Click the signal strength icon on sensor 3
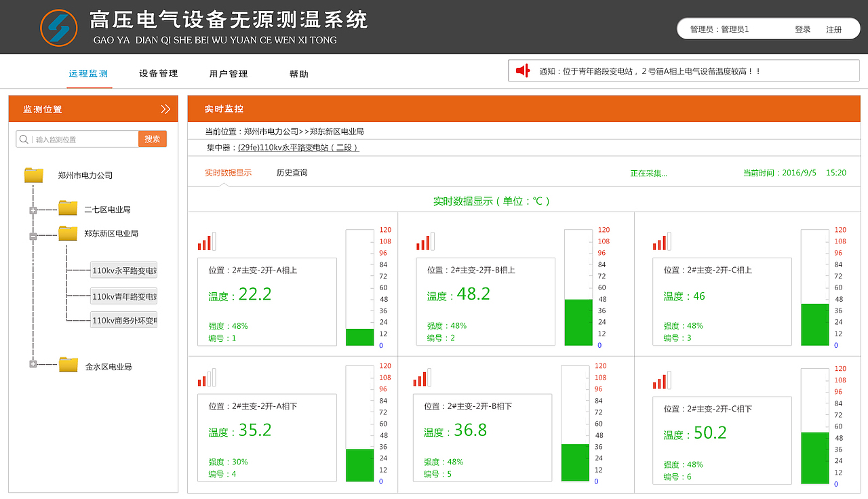The image size is (868, 499). coord(661,241)
